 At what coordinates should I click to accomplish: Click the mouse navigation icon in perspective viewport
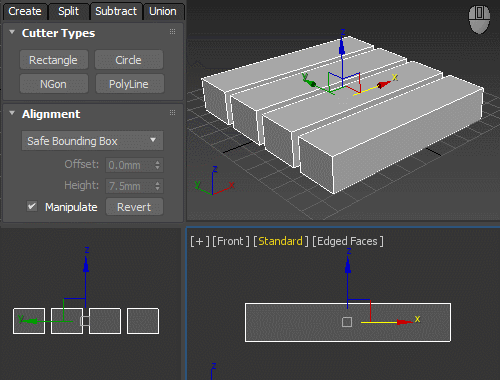(479, 19)
